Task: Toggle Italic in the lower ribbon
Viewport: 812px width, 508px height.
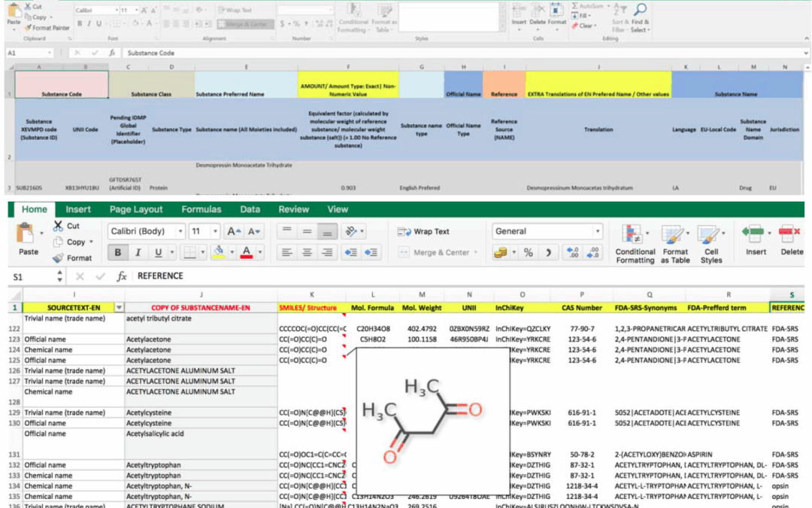Action: pyautogui.click(x=138, y=253)
